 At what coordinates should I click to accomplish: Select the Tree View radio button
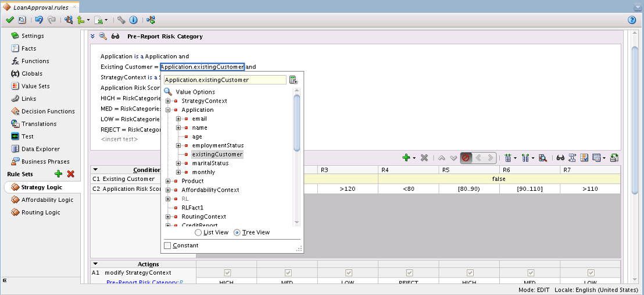(237, 233)
